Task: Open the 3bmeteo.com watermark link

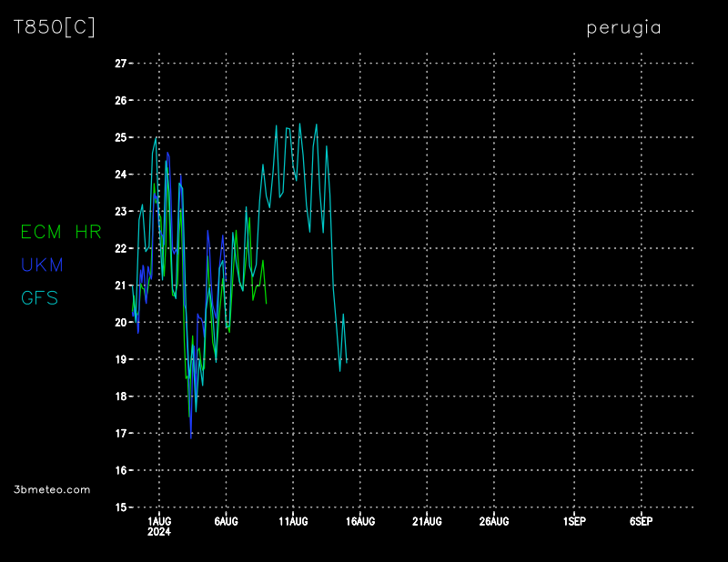Action: pyautogui.click(x=52, y=489)
